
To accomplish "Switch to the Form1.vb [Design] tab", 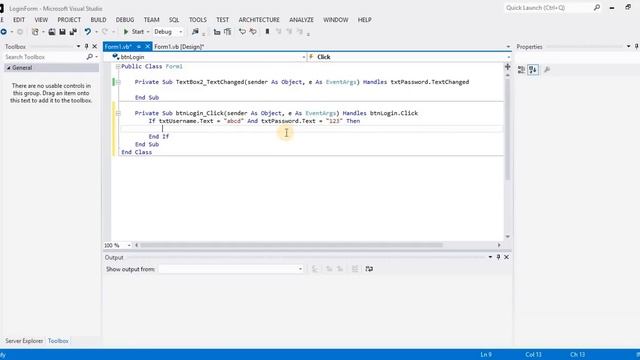I will pyautogui.click(x=179, y=47).
